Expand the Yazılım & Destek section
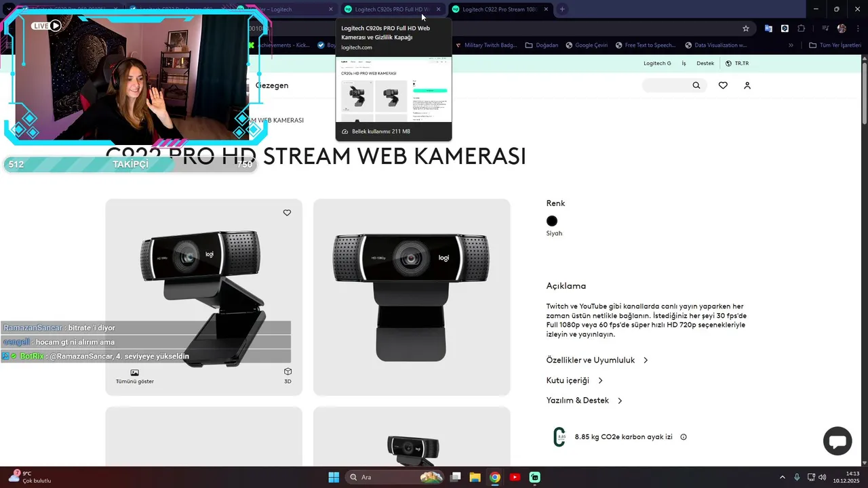868x488 pixels. [x=585, y=401]
